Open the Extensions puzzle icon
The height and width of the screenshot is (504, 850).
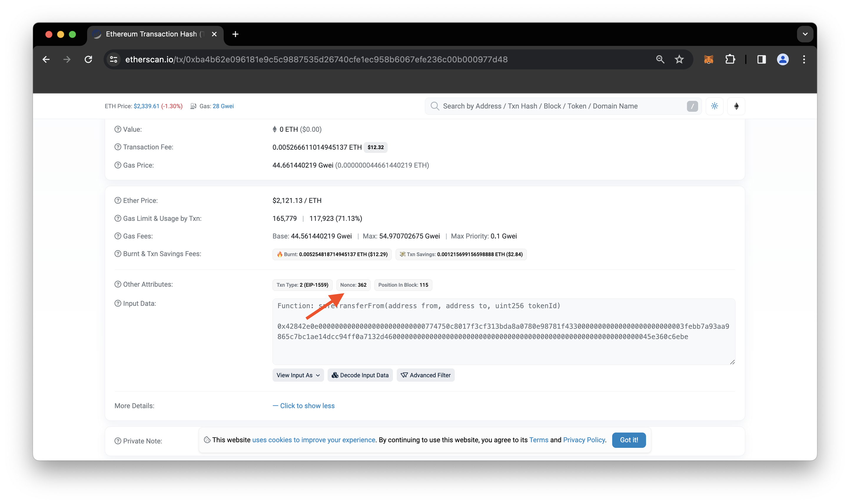[730, 59]
